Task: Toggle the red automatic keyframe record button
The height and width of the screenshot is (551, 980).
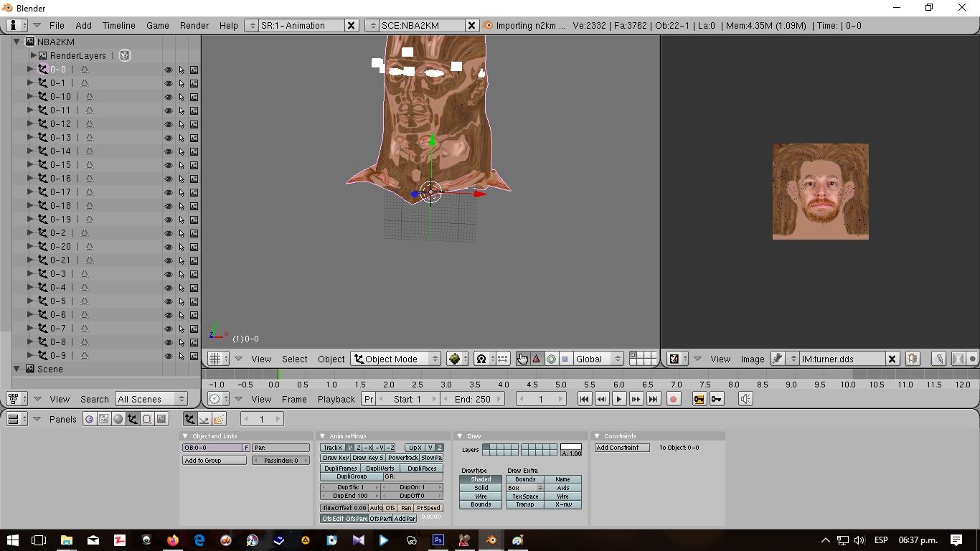Action: pyautogui.click(x=674, y=399)
